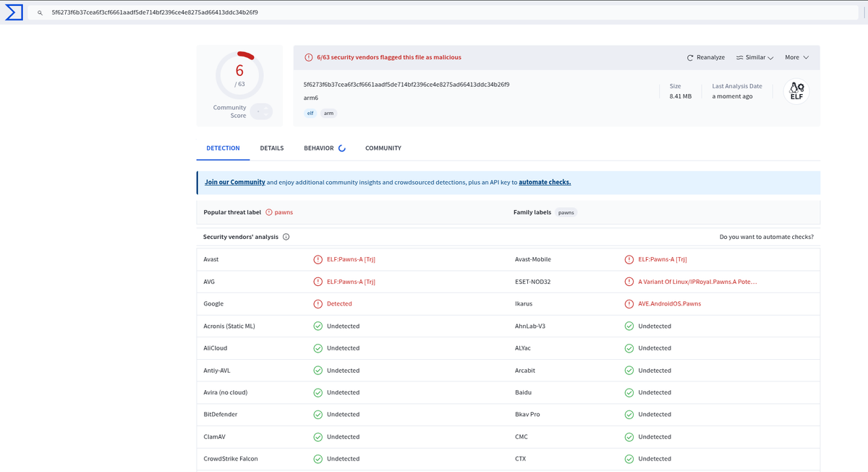Click the VirusTotal logo icon
This screenshot has width=868, height=472.
tap(14, 12)
